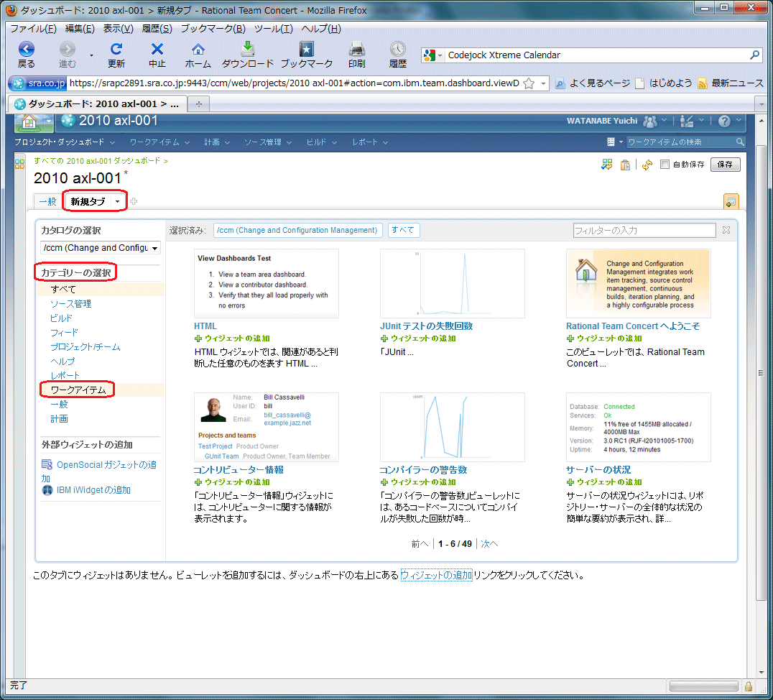Open the ブックマーク(B) menu
The width and height of the screenshot is (773, 700).
click(213, 29)
